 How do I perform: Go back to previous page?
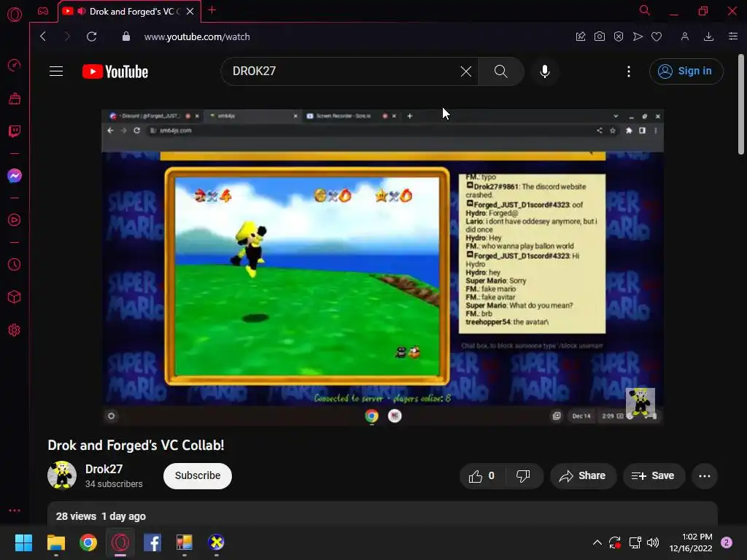[43, 36]
